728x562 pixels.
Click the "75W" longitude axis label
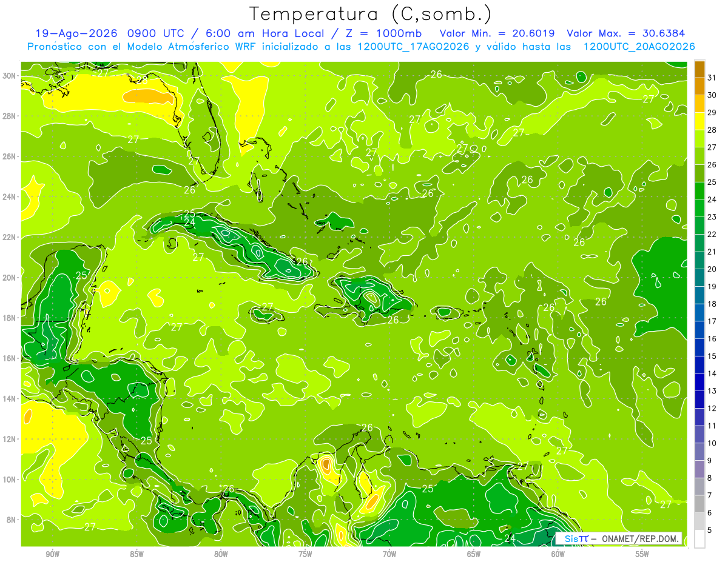pos(305,554)
